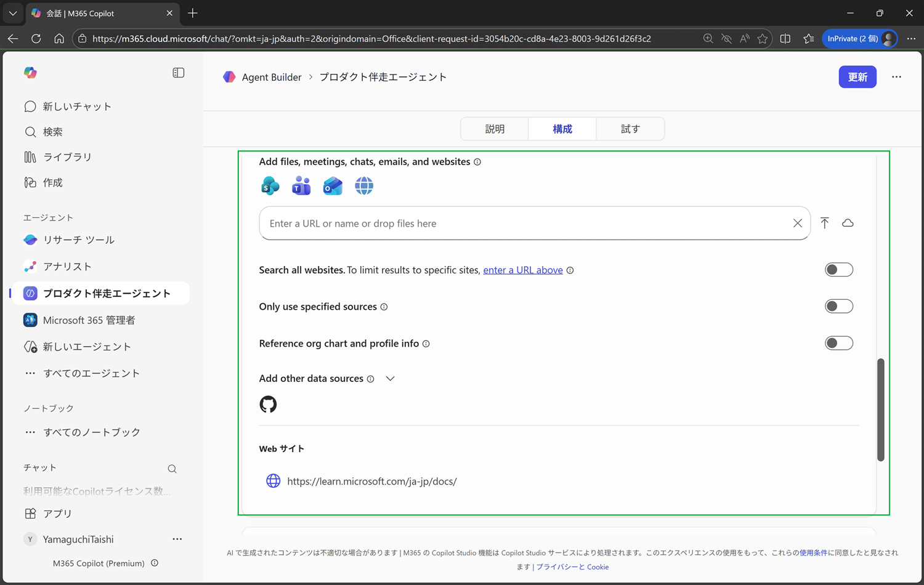The height and width of the screenshot is (585, 924).
Task: Open the プライバシーと Cookie link
Action: coord(572,567)
